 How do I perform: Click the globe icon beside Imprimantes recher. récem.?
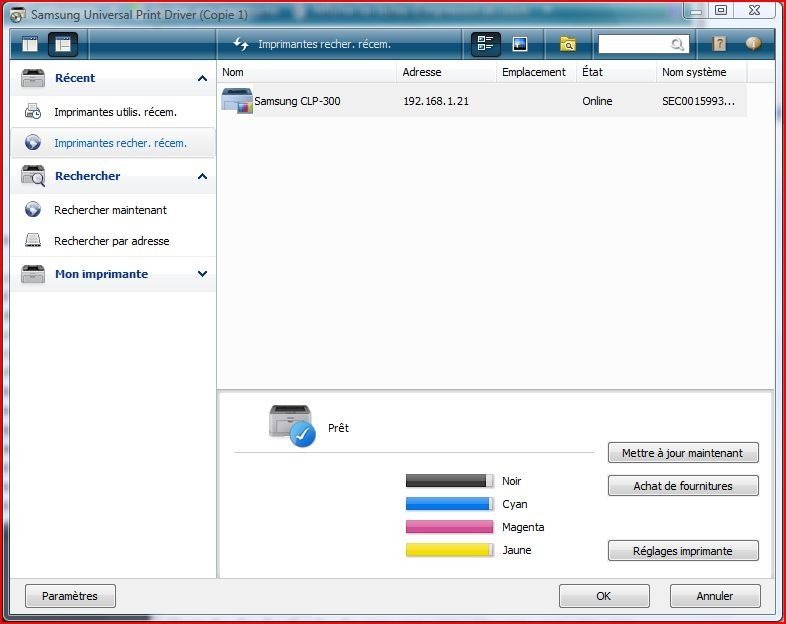33,142
